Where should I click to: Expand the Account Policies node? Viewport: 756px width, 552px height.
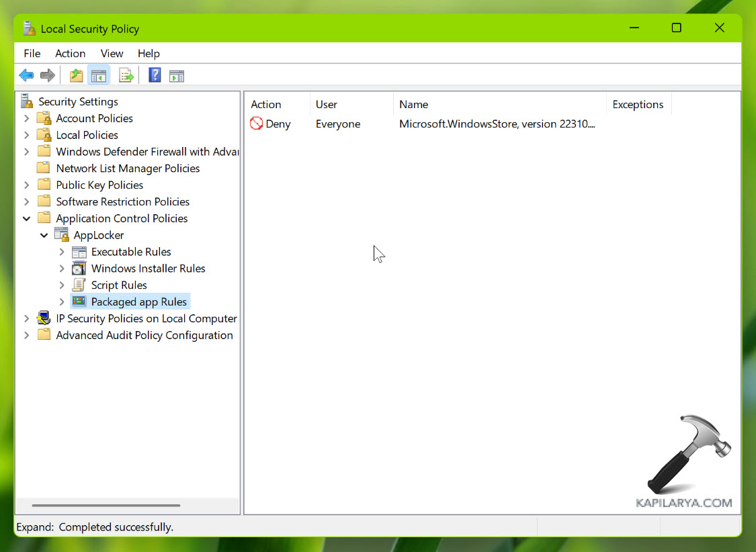27,118
